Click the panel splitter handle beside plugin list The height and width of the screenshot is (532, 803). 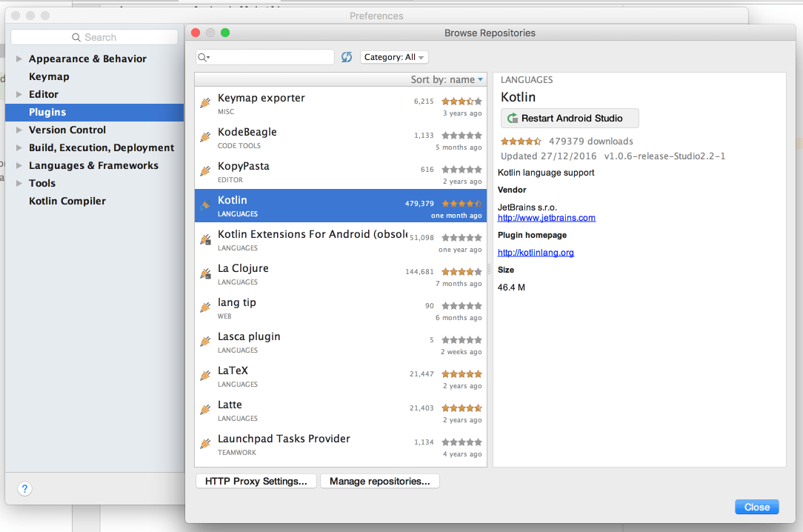pos(489,269)
